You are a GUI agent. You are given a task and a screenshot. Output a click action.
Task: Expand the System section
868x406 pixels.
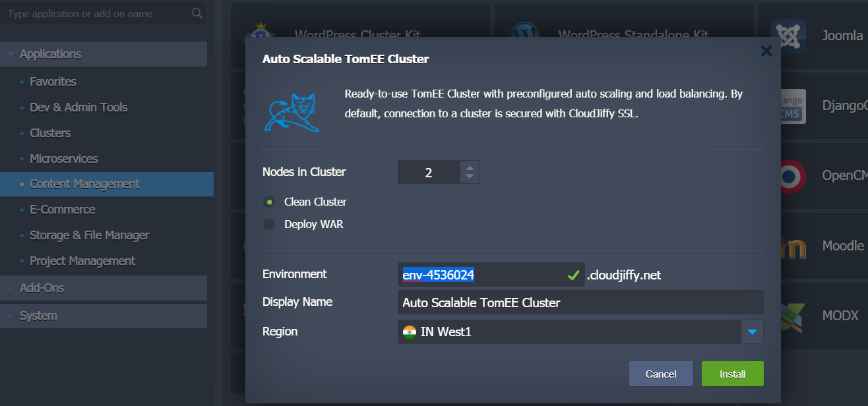click(x=38, y=316)
